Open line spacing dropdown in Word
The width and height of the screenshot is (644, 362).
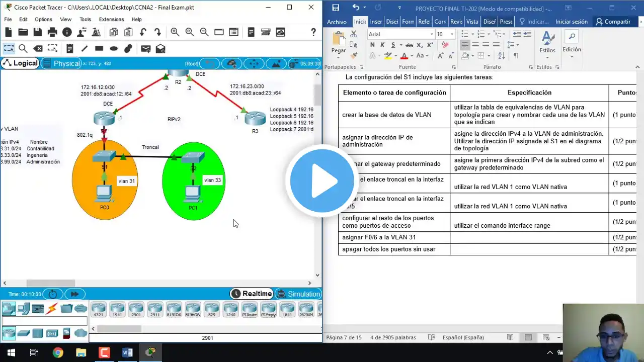point(513,45)
